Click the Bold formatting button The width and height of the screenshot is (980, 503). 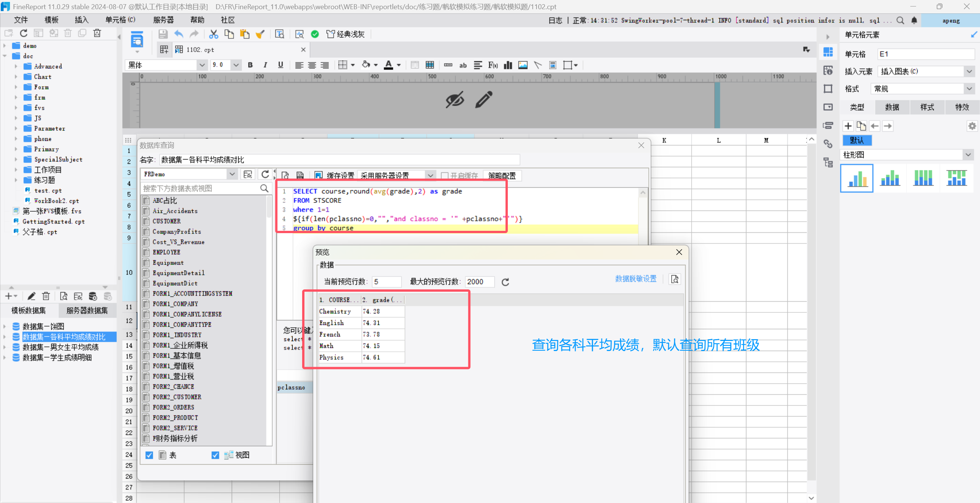click(250, 65)
